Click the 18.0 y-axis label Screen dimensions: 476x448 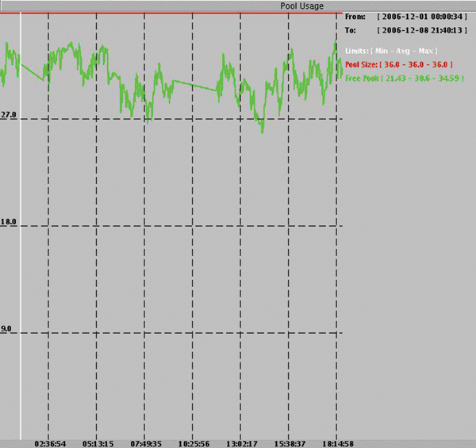(9, 223)
